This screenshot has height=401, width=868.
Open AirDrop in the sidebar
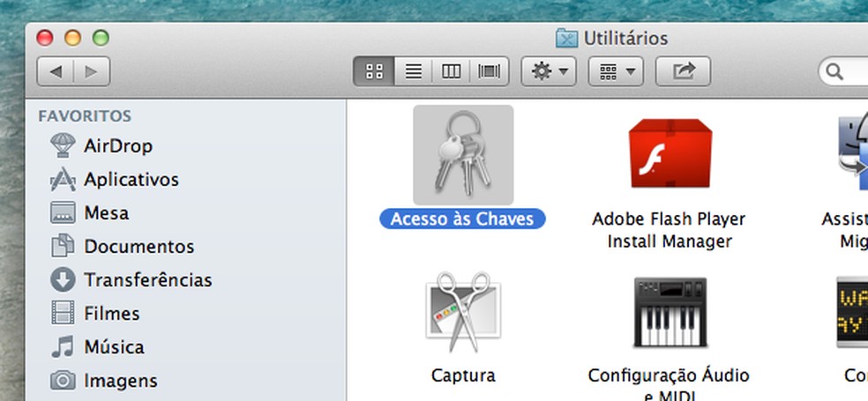click(x=101, y=146)
